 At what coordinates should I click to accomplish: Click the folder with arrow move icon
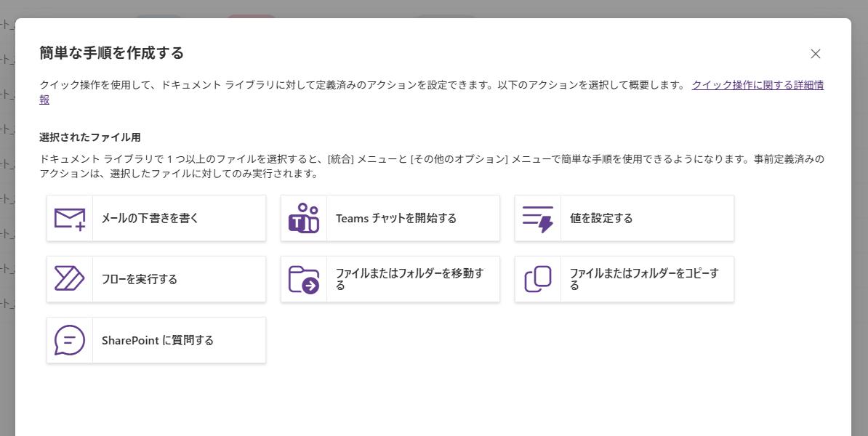(304, 279)
